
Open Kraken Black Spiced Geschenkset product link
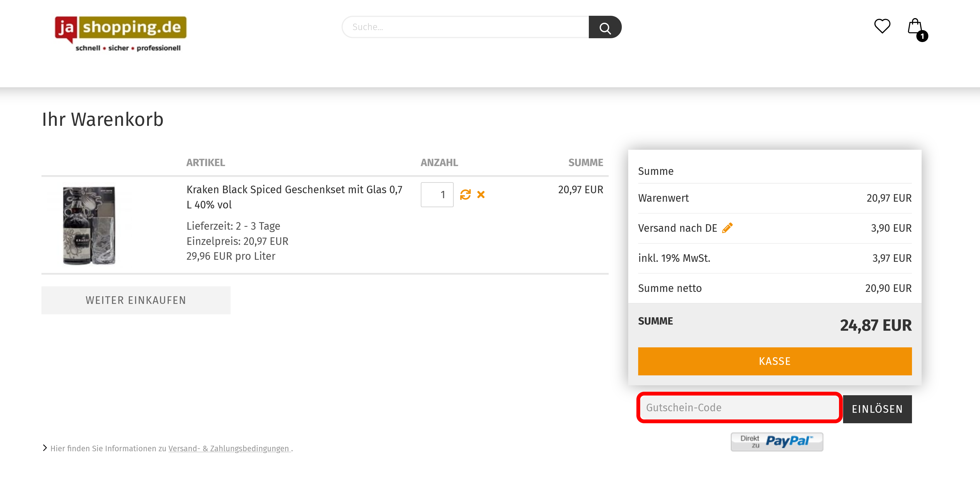click(x=294, y=197)
